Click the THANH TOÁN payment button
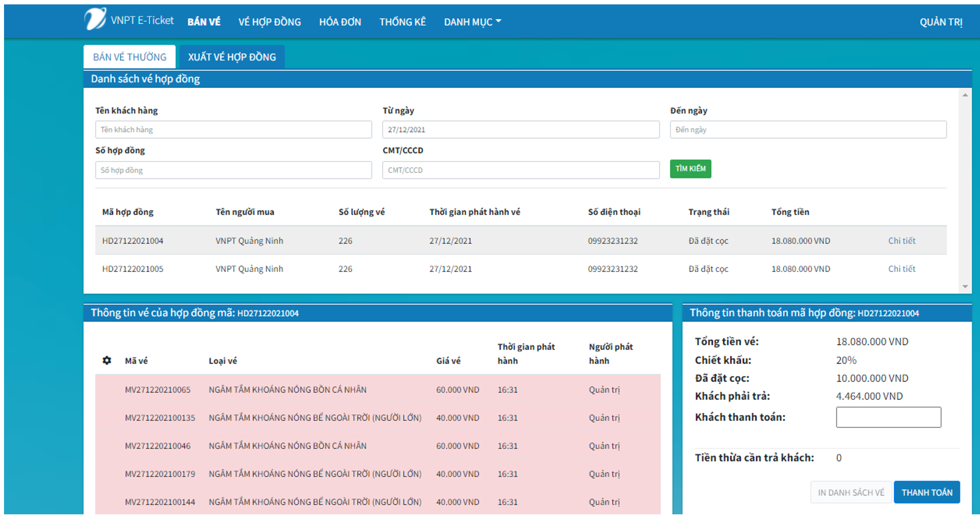Screen dimensions: 980x522 click(x=927, y=492)
